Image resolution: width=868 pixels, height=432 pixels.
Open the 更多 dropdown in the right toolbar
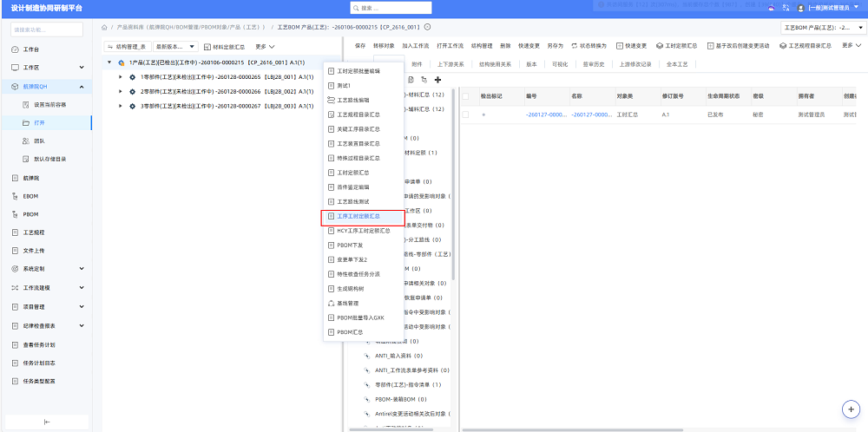(852, 45)
